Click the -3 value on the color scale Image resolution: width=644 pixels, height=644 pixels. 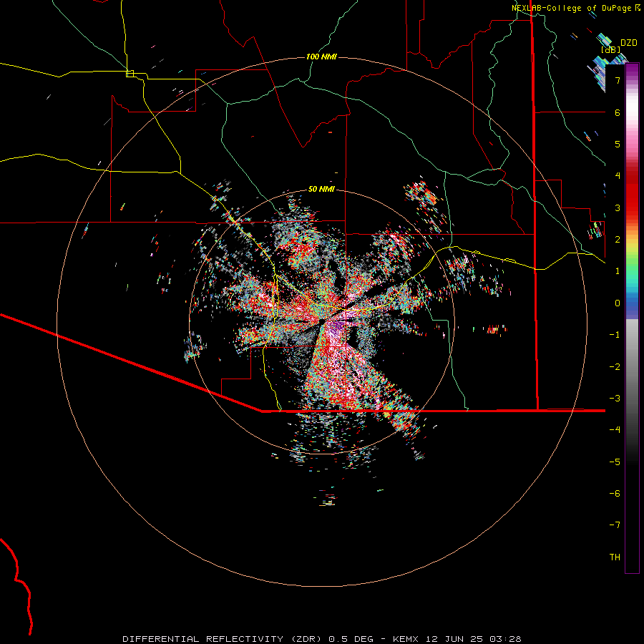click(x=615, y=399)
